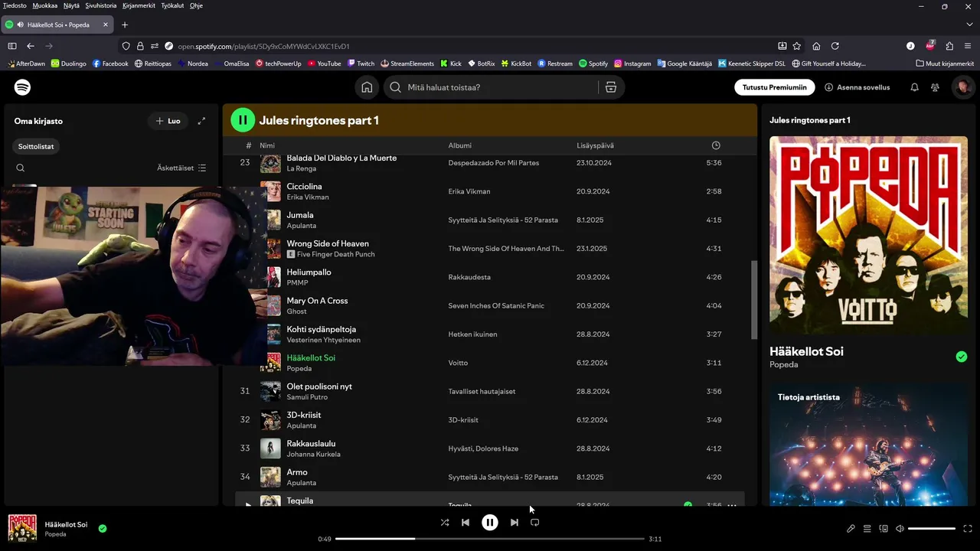Open connect to a device icon
The height and width of the screenshot is (551, 980).
pos(884,529)
